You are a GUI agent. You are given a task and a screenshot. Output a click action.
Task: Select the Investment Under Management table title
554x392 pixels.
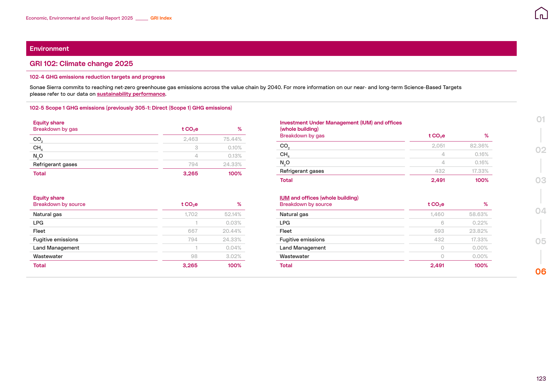click(x=341, y=126)
